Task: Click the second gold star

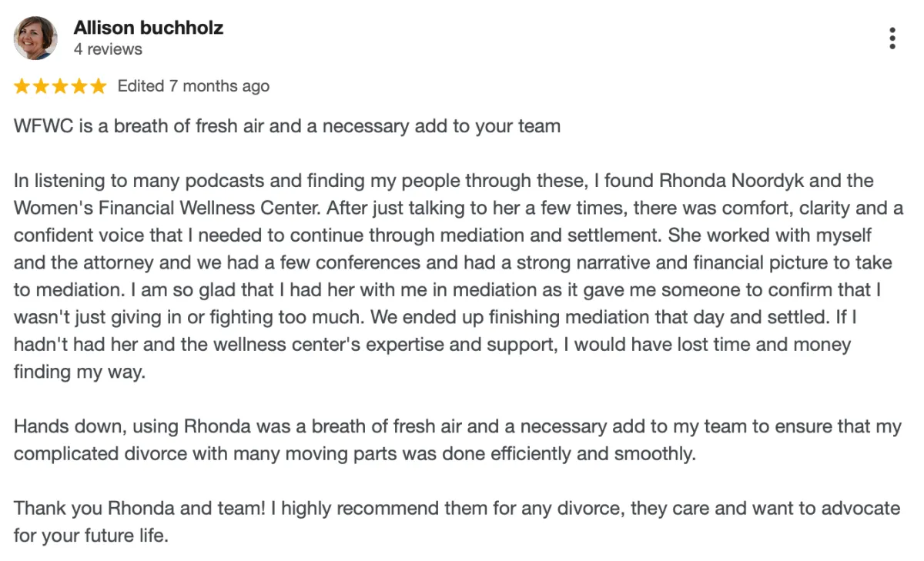Action: [x=41, y=86]
